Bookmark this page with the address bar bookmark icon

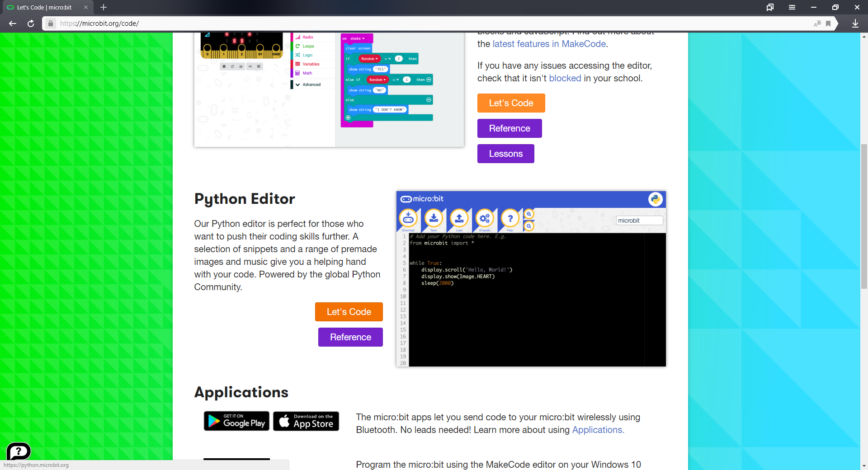pyautogui.click(x=828, y=23)
